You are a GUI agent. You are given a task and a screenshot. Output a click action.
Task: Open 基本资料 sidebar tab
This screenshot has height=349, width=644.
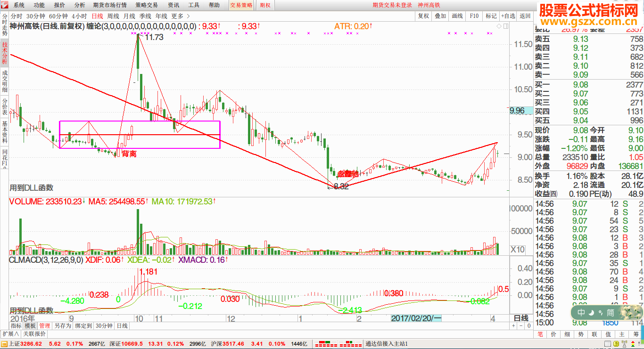point(4,132)
